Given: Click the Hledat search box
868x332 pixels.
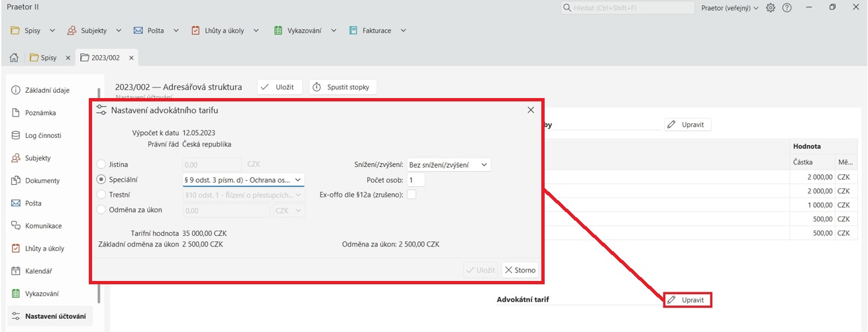Looking at the screenshot, I should (x=626, y=8).
